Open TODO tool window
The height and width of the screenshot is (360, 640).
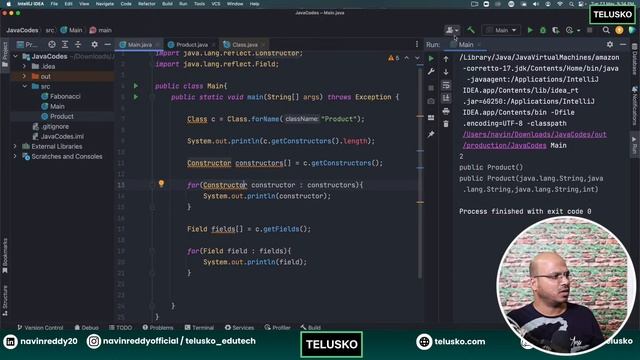[120, 327]
